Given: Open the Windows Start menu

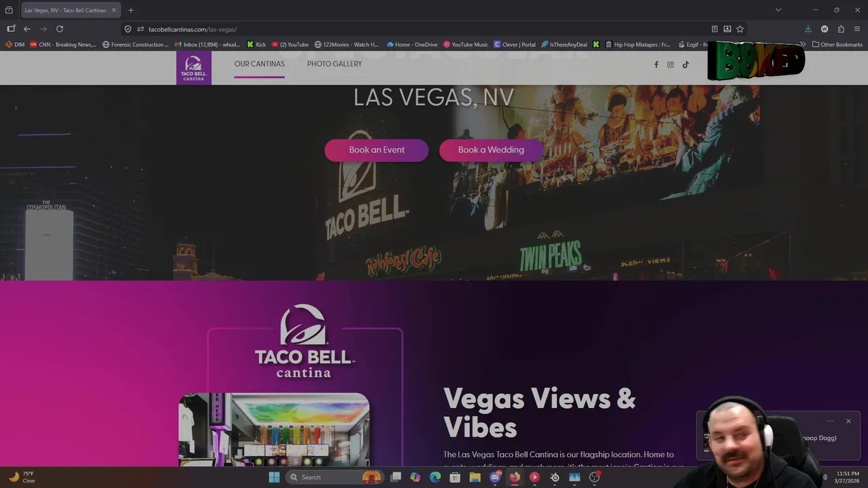Looking at the screenshot, I should (274, 477).
